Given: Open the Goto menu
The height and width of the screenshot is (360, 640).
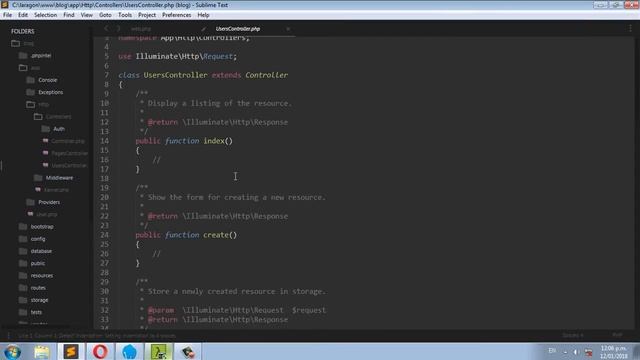Looking at the screenshot, I should click(105, 15).
